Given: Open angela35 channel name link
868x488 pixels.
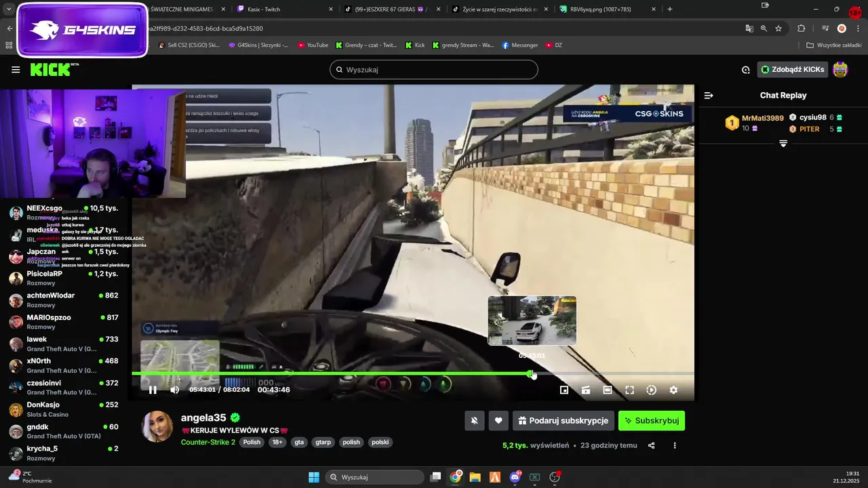Looking at the screenshot, I should point(203,418).
